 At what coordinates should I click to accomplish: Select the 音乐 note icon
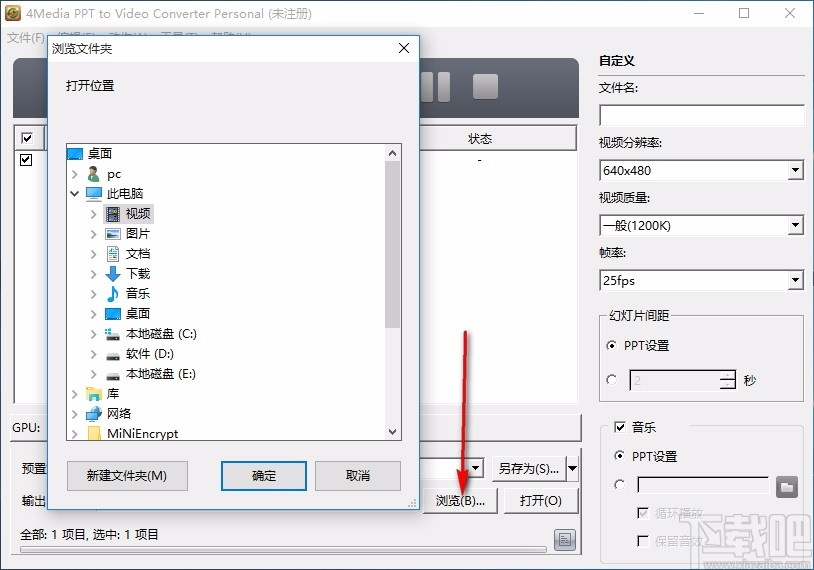pyautogui.click(x=113, y=294)
